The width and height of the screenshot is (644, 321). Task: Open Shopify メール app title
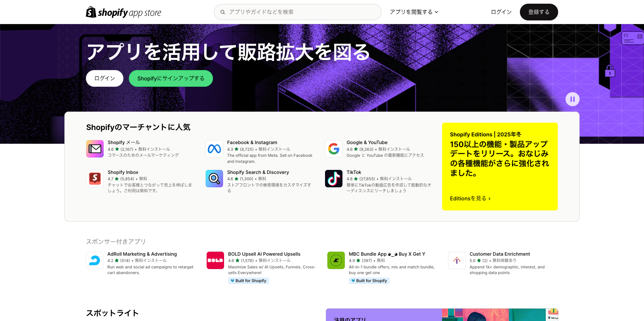pyautogui.click(x=124, y=142)
